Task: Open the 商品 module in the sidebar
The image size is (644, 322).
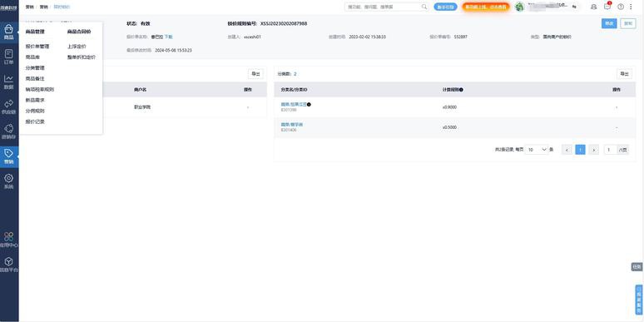Action: [x=8, y=32]
